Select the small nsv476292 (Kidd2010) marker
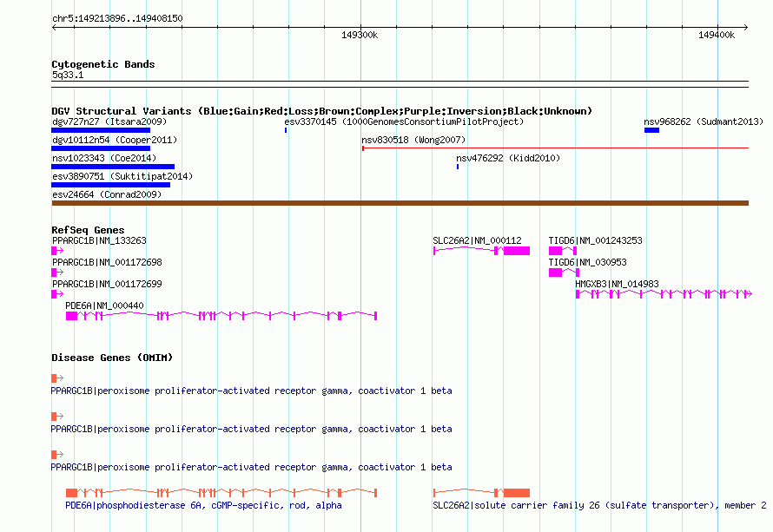Viewport: 773px width, 532px height. pyautogui.click(x=458, y=167)
